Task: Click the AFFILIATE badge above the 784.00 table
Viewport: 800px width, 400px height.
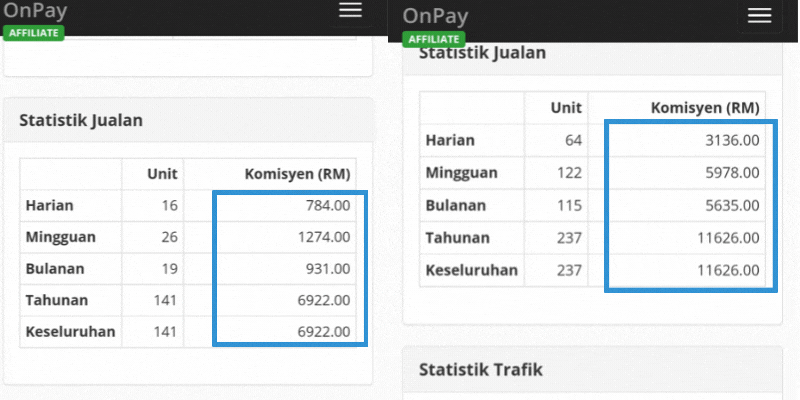Action: point(34,32)
